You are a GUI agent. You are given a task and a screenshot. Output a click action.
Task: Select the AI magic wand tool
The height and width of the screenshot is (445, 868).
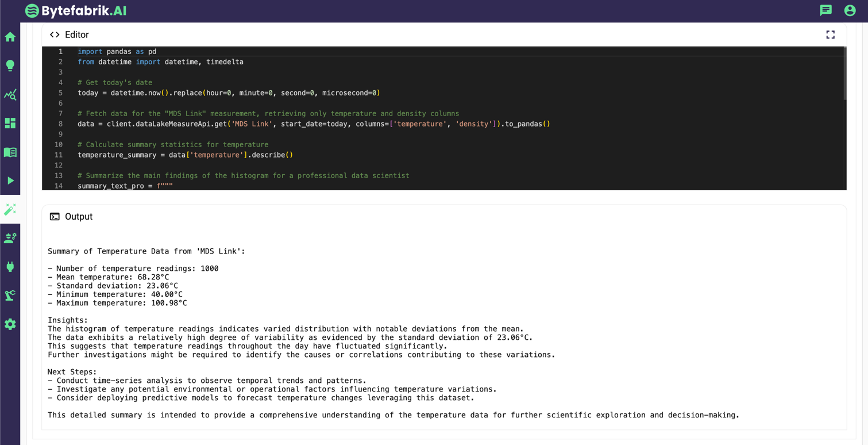(x=10, y=209)
